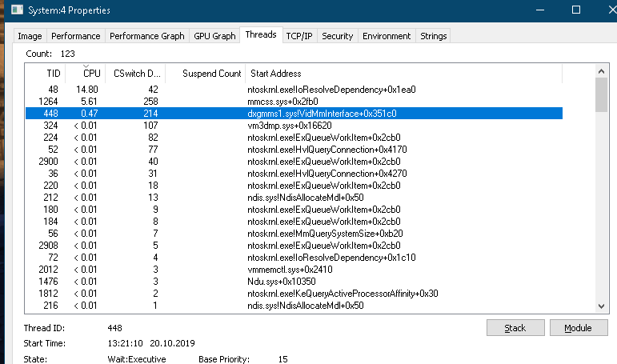The width and height of the screenshot is (617, 364).
Task: Sort by CPU column header
Action: coord(86,74)
